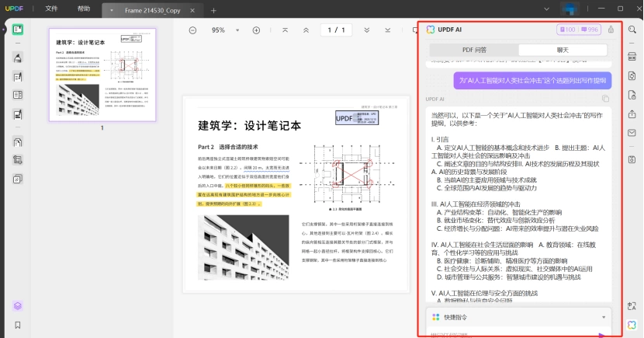Screen dimensions: 644x338
Task: Select page 1 thumbnail
Action: point(102,75)
